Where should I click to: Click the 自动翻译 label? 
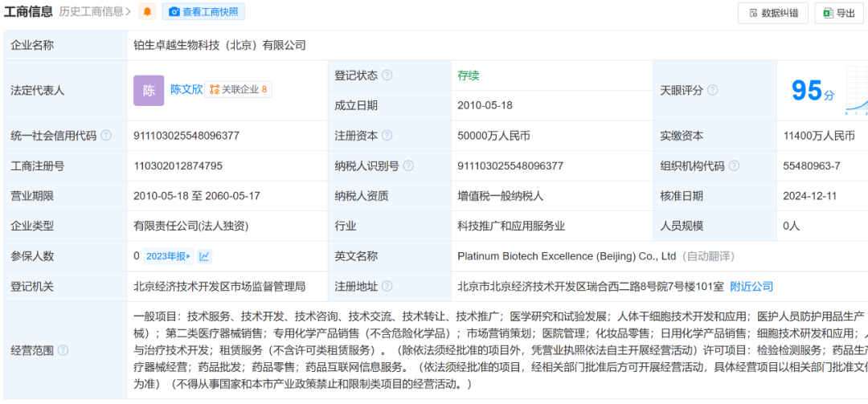(x=708, y=256)
